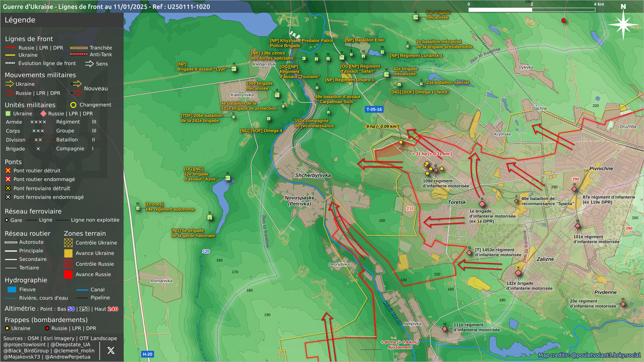This screenshot has width=644, height=362.
Task: Select the 1453e régiment diamond marker
Action: 469,253
